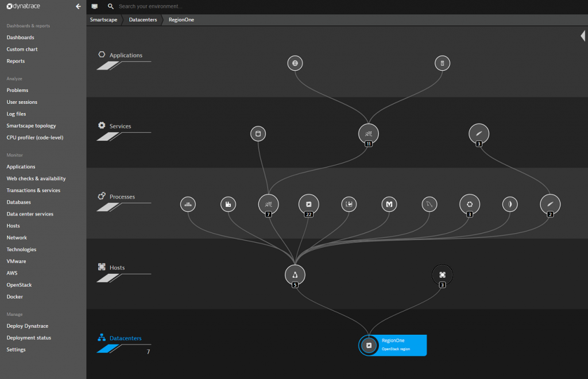Click the Services layer label
Screen dimensions: 588x379
pos(121,126)
